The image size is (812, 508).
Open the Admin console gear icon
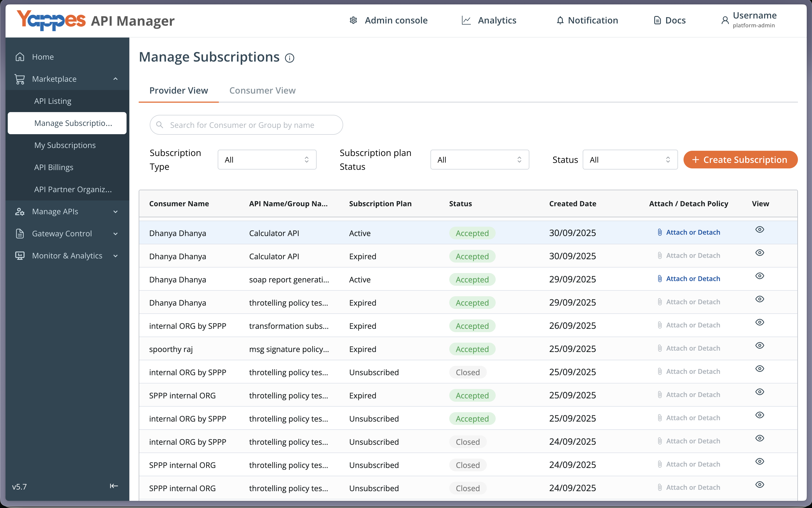(353, 20)
